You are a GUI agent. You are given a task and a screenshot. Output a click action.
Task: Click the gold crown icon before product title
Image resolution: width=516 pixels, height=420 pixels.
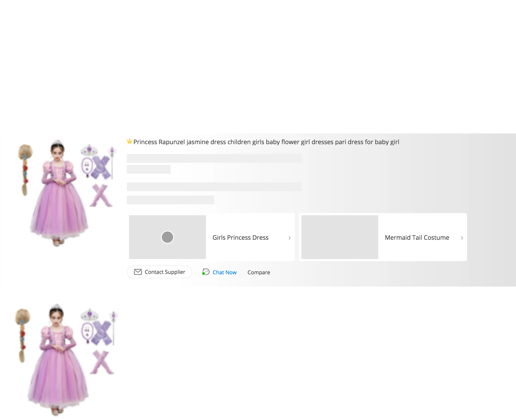coord(129,141)
